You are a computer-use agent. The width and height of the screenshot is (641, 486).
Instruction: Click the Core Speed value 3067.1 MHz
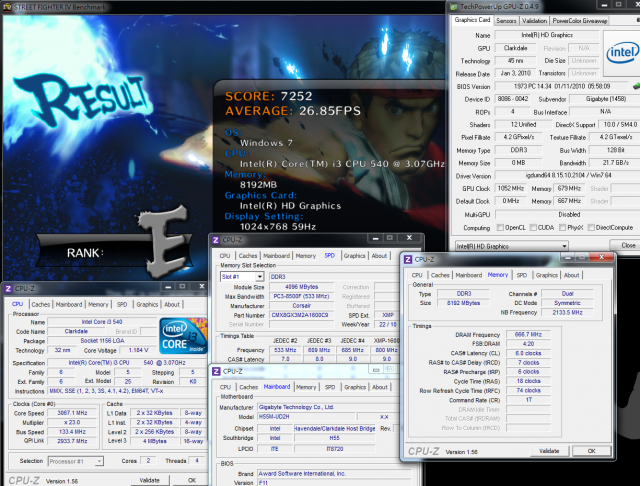pyautogui.click(x=72, y=413)
